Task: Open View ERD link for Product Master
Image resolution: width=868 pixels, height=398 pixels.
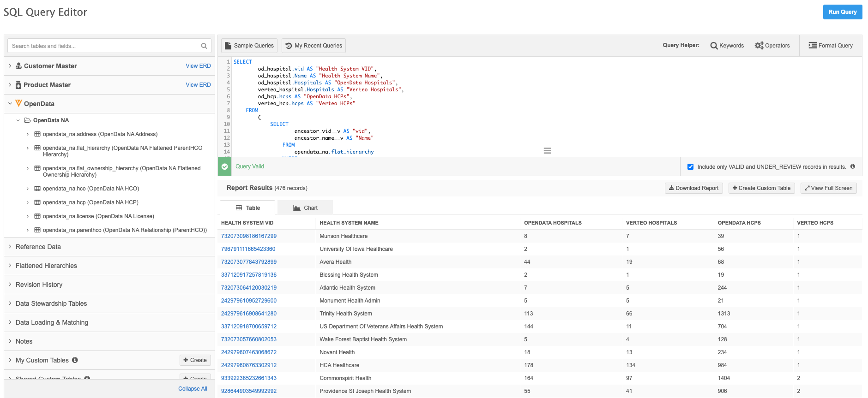Action: 198,85
